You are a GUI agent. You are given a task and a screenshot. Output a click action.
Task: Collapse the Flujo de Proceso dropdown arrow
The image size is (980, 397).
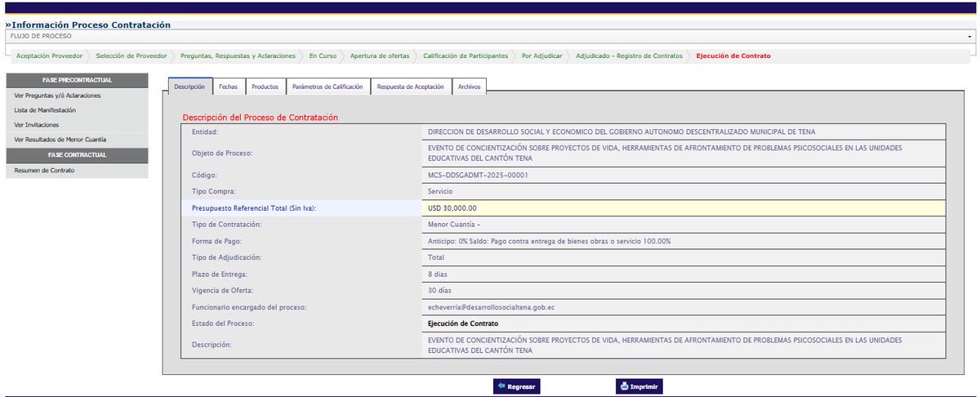(x=969, y=37)
